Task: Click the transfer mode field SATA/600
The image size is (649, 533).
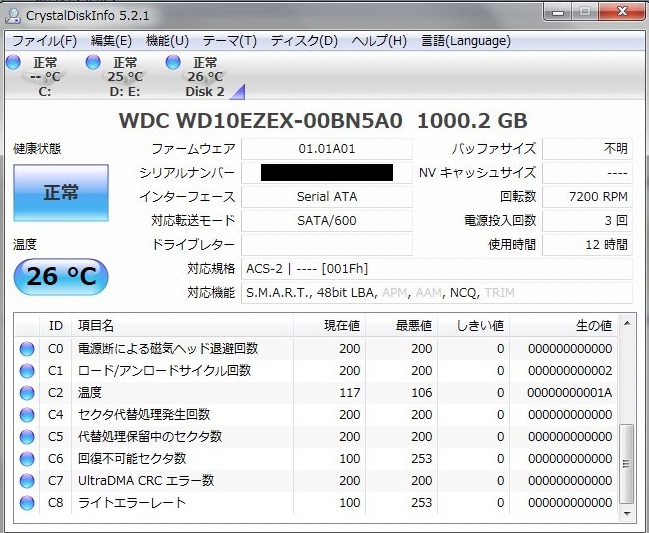Action: (x=327, y=221)
